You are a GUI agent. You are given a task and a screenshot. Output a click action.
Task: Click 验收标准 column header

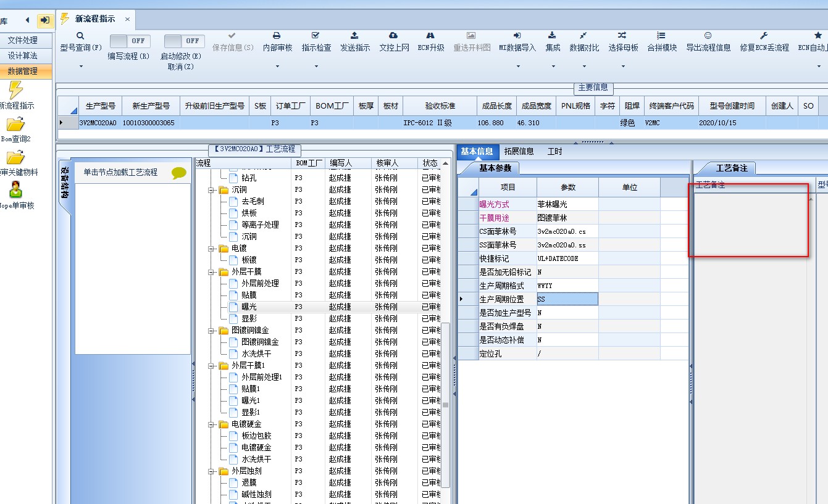point(440,105)
